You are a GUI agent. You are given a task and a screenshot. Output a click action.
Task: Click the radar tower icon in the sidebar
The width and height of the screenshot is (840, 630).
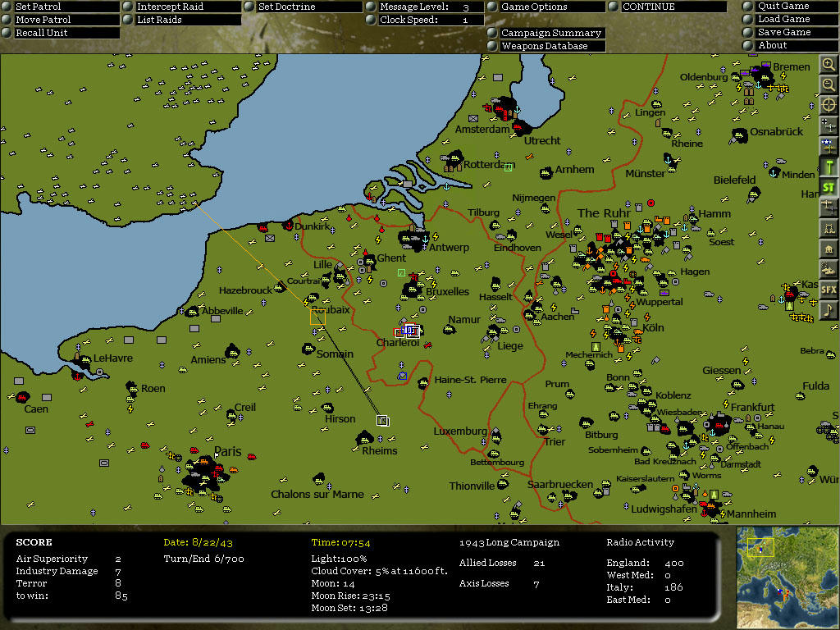[x=829, y=228]
